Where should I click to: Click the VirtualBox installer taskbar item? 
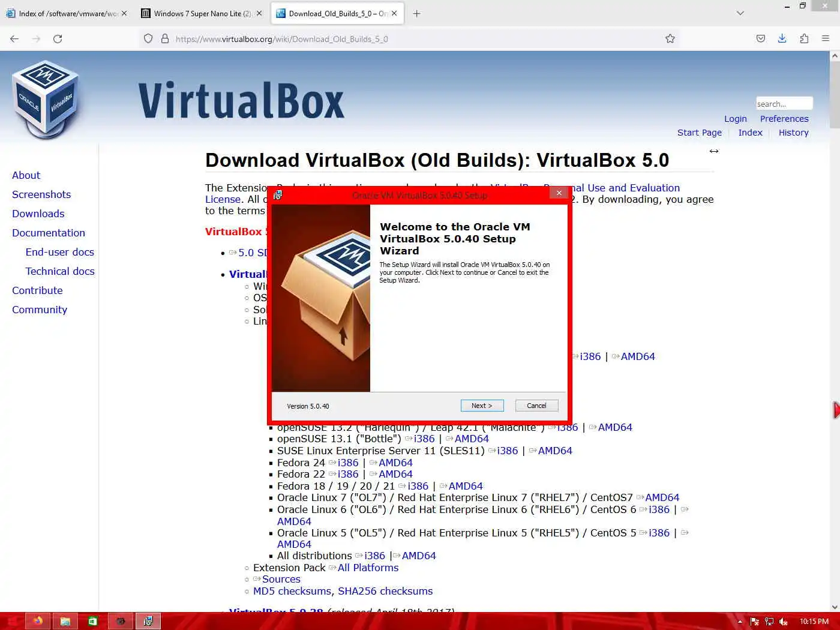pos(148,621)
